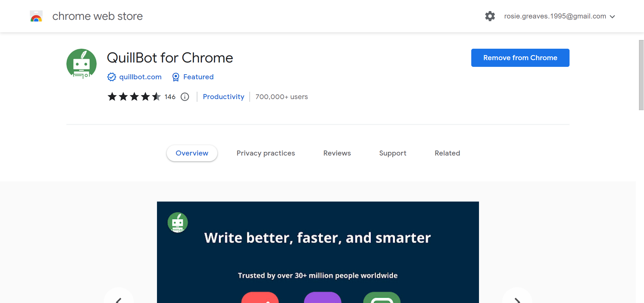644x303 pixels.
Task: Expand the account dropdown chevron
Action: tap(612, 16)
